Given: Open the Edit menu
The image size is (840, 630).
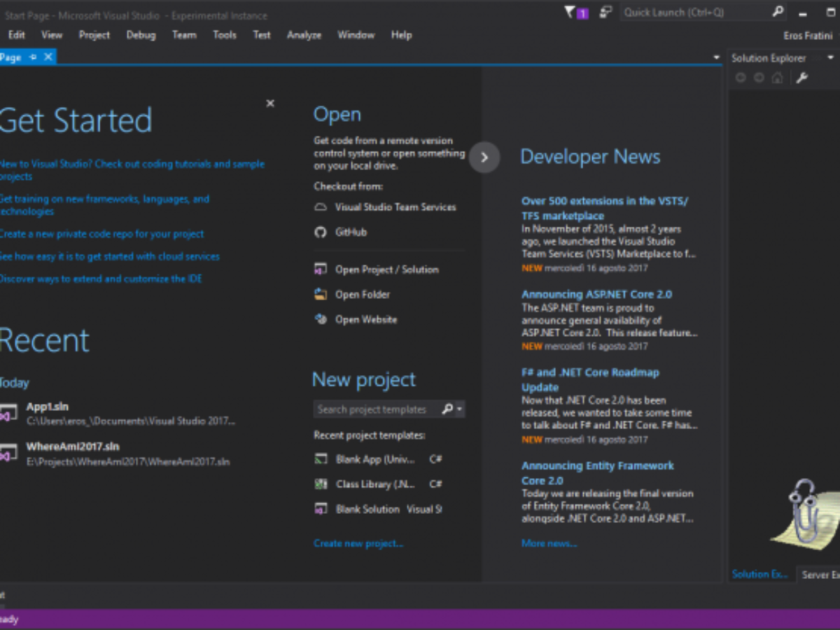Looking at the screenshot, I should 16,35.
